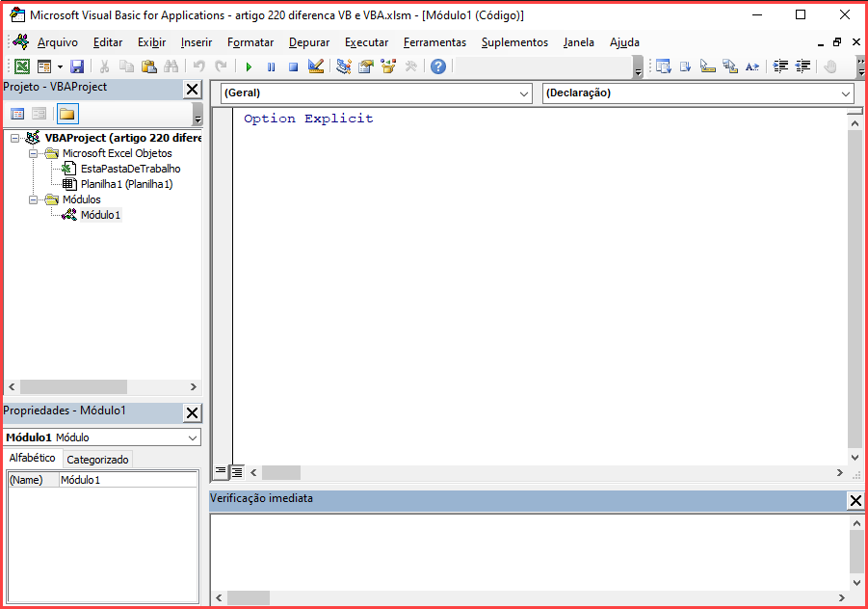Image resolution: width=868 pixels, height=609 pixels.
Task: Click the Reset stop square icon
Action: pos(294,66)
